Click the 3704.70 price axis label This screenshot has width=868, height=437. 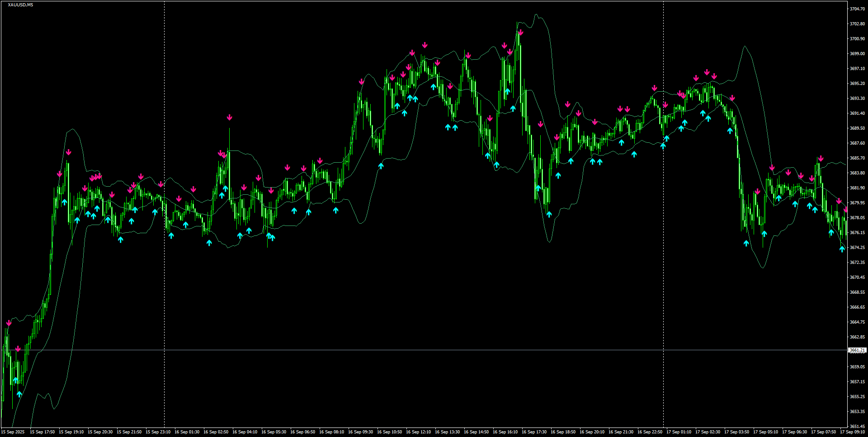(x=857, y=9)
